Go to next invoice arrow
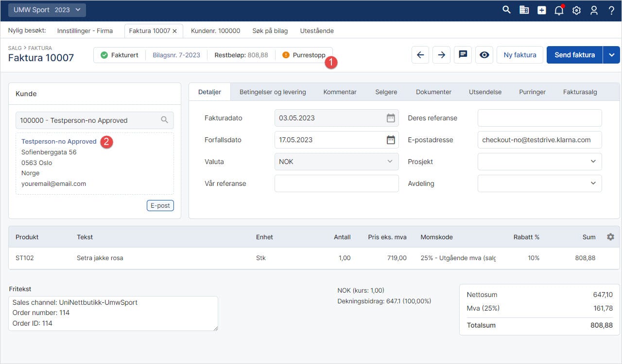The height and width of the screenshot is (364, 622). (x=441, y=55)
